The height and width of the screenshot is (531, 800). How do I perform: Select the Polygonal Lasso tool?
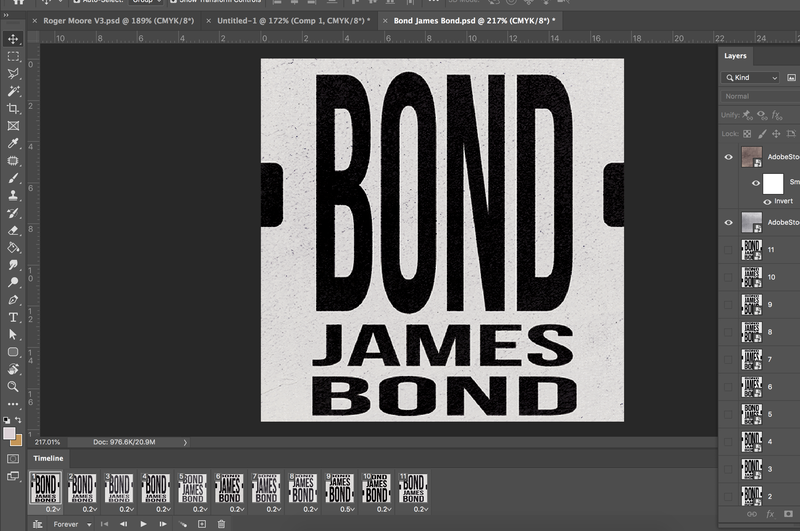coord(13,73)
